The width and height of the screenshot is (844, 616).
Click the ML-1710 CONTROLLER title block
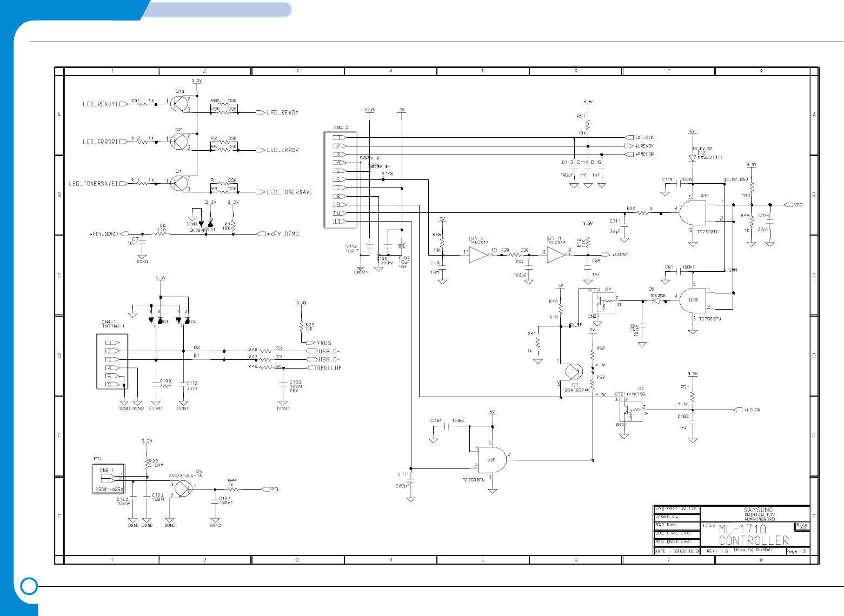point(755,534)
